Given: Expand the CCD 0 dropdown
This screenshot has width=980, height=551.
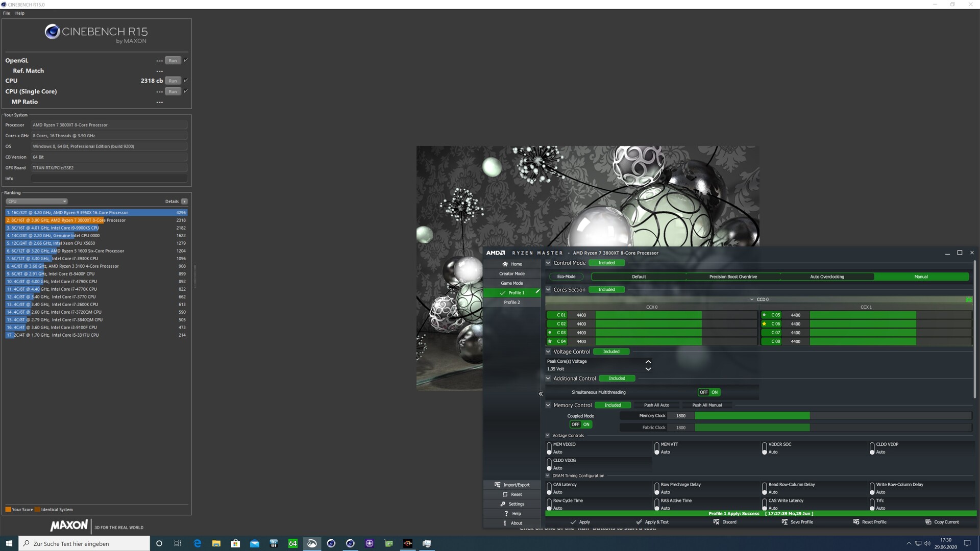Looking at the screenshot, I should [751, 299].
